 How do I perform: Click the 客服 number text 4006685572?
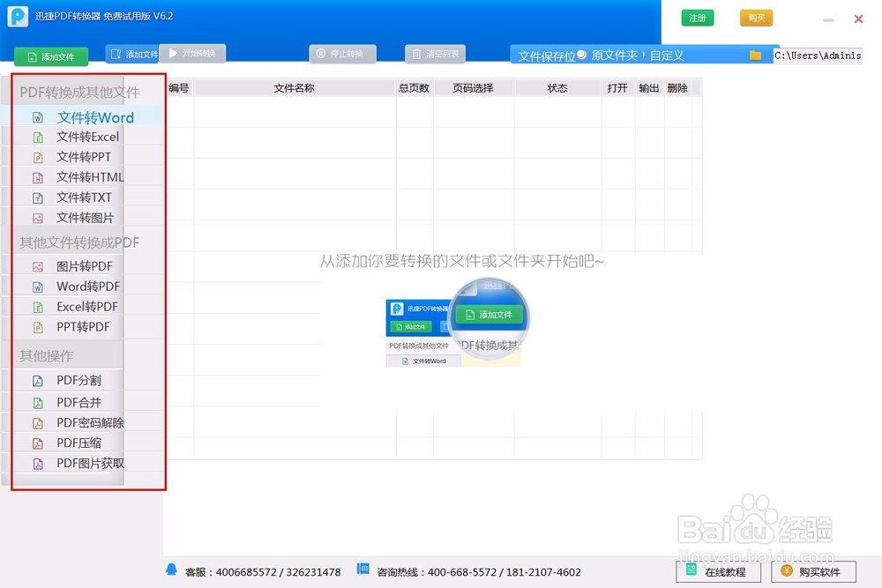click(x=246, y=572)
